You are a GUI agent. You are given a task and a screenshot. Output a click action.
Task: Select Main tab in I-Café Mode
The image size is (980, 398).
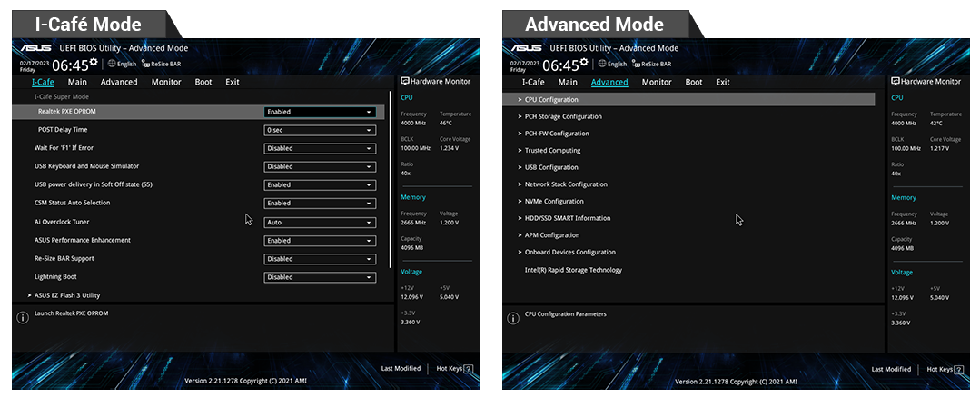[x=77, y=82]
